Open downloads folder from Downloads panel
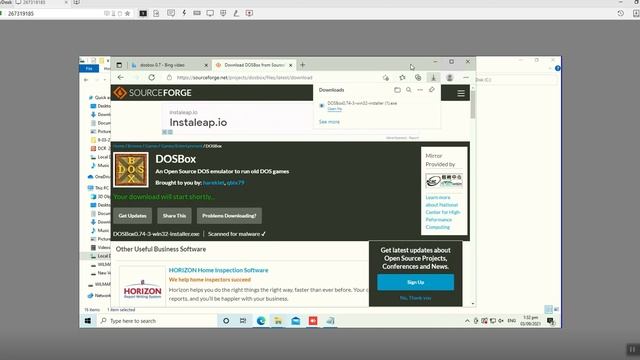Image resolution: width=640 pixels, height=360 pixels. (397, 90)
